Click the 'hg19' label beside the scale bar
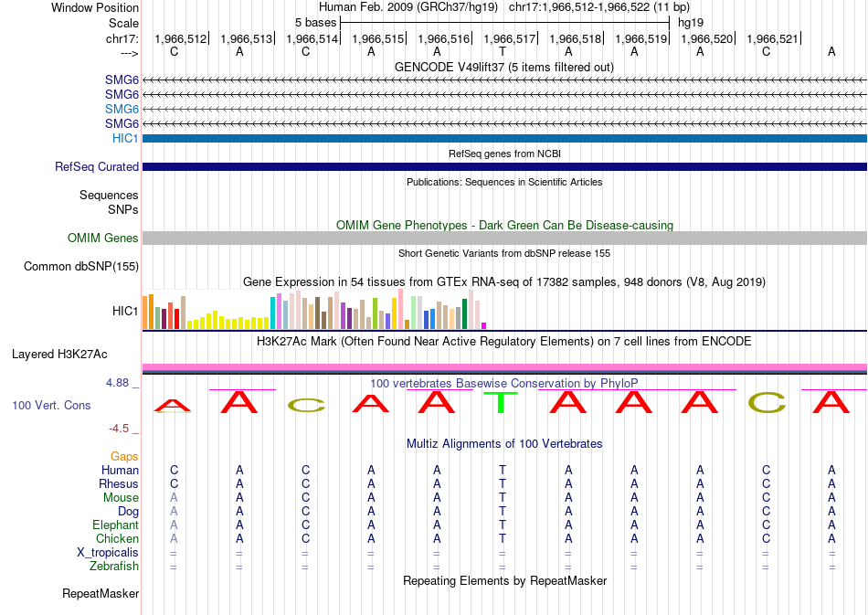The height and width of the screenshot is (615, 868). coord(691,23)
